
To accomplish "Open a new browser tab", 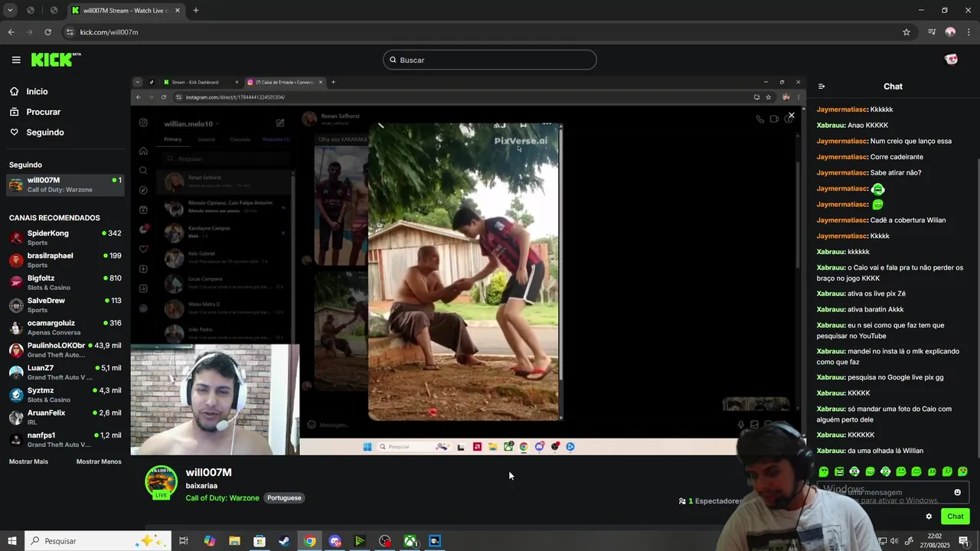I will click(x=195, y=11).
